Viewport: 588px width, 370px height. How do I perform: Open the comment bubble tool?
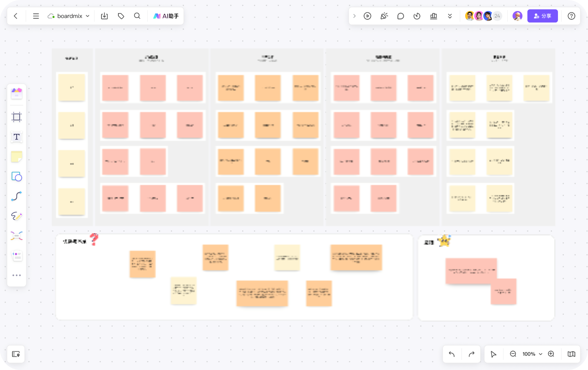(401, 16)
